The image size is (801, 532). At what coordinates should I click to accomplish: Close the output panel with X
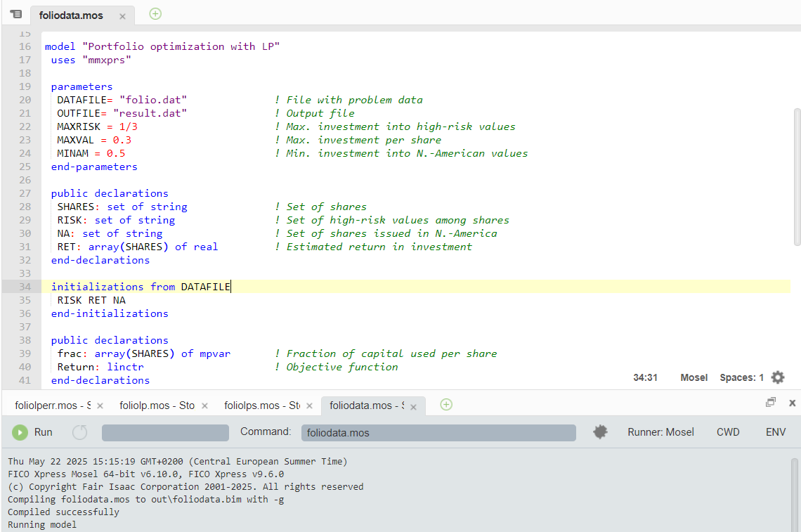(792, 403)
